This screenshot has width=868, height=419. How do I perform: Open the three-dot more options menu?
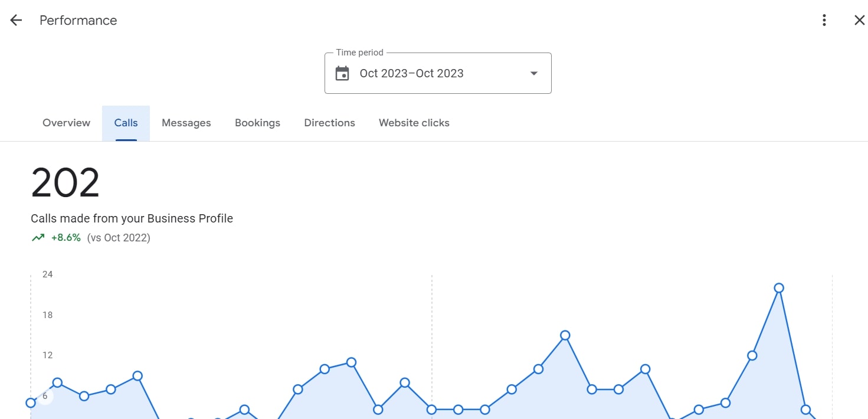coord(824,20)
